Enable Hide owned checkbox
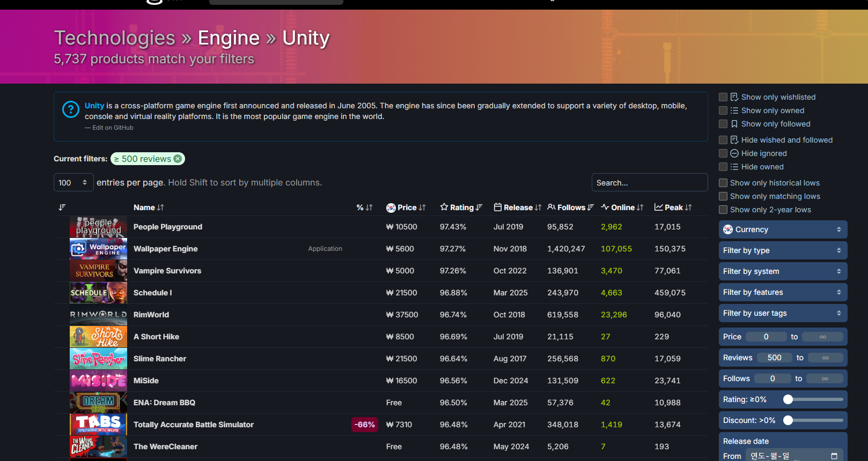868x461 pixels. [x=723, y=167]
